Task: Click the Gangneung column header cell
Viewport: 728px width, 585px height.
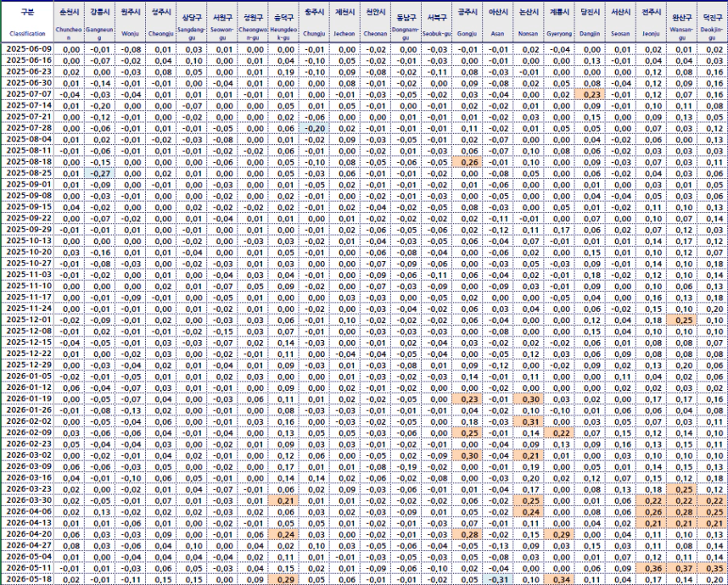Action: click(x=99, y=22)
